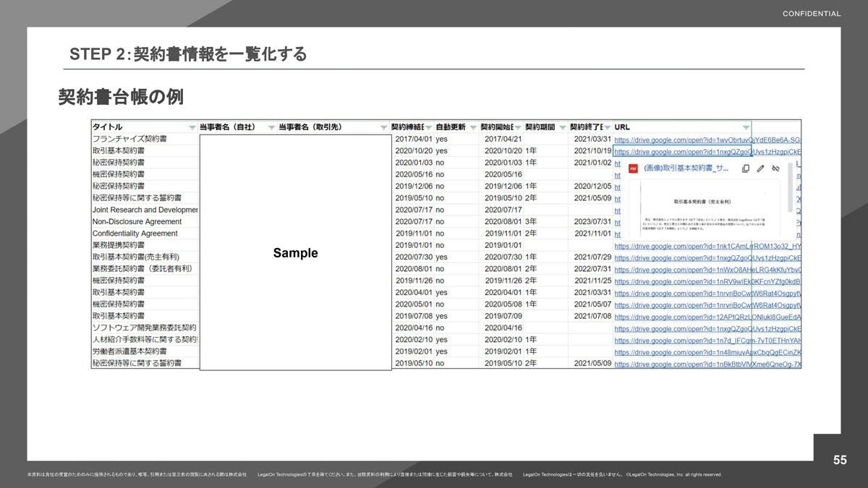Open the Drive link starting with id=12APtQRzL

coord(707,317)
